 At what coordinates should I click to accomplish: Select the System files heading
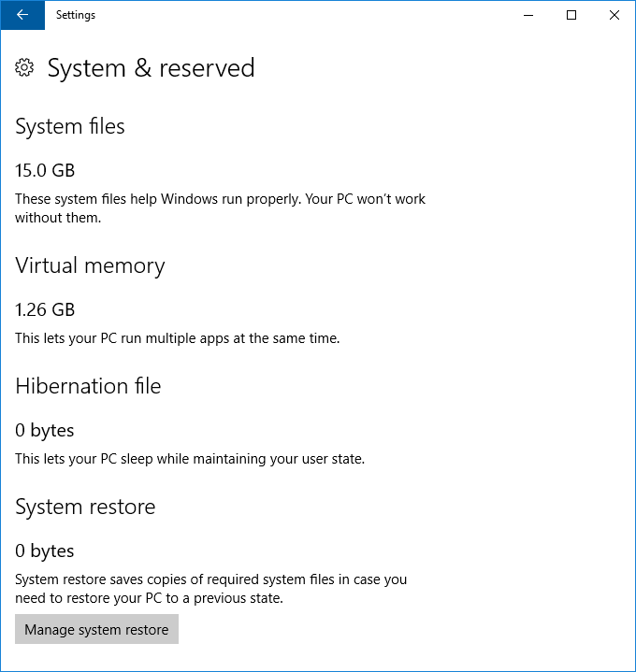70,126
